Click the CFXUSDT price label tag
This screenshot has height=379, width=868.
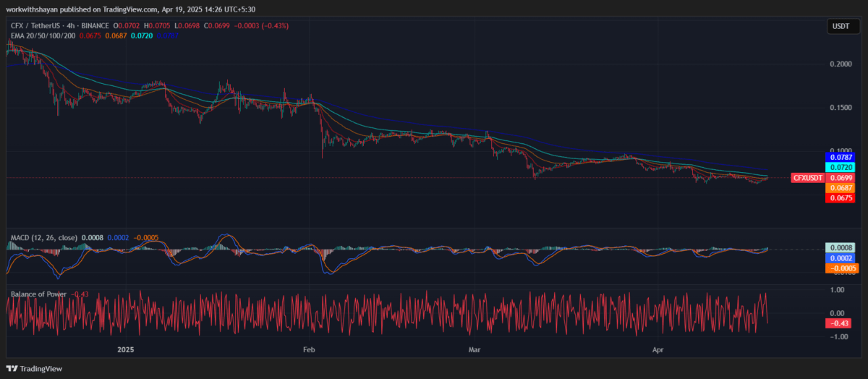coord(807,177)
